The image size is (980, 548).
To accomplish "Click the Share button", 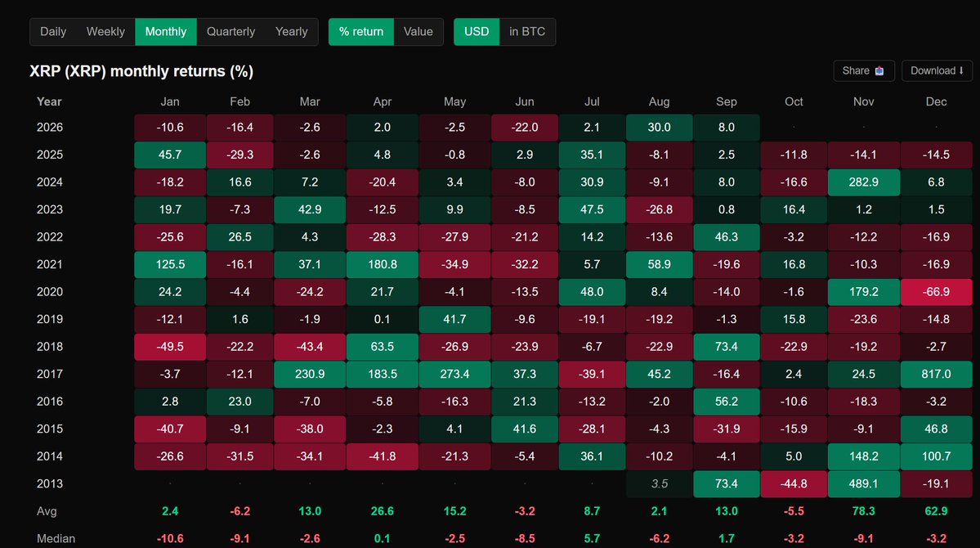I will pos(864,70).
